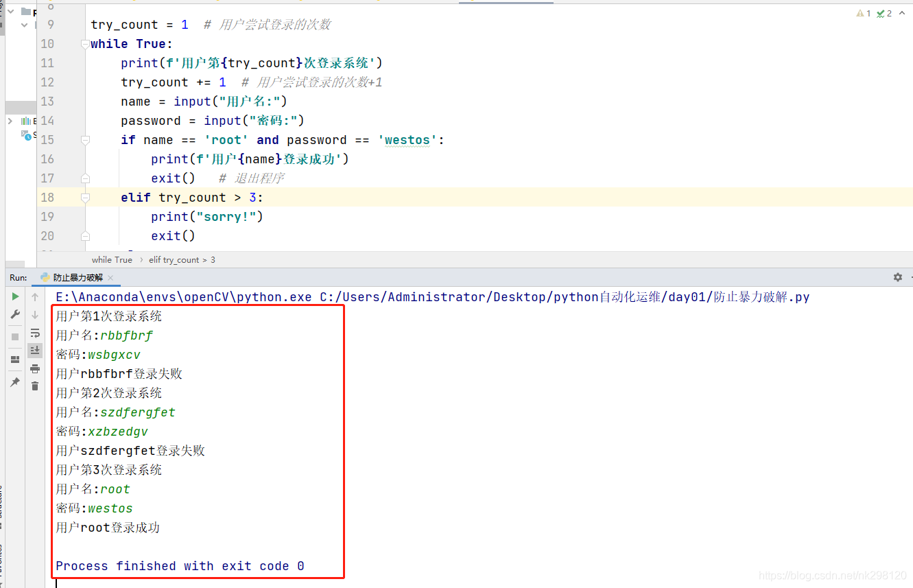Collapse the nested project folder chevron
This screenshot has height=588, width=913.
pos(25,25)
